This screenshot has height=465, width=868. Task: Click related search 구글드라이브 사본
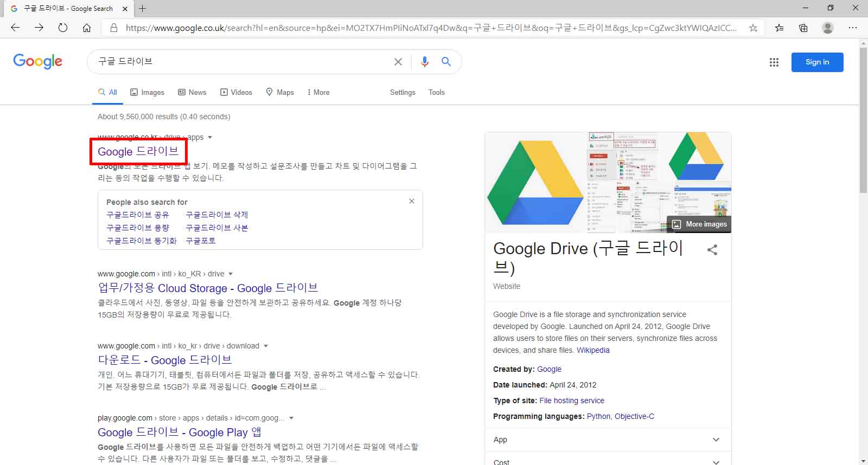[x=217, y=228]
